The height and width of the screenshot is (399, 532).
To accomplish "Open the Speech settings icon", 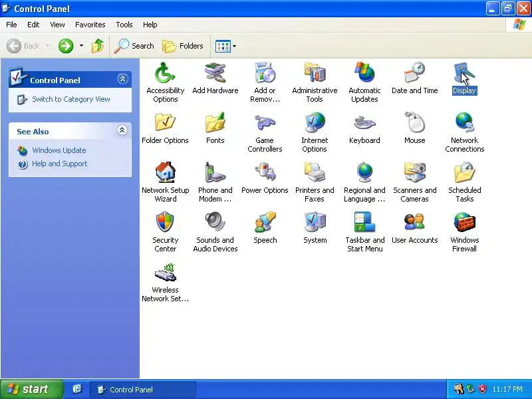I will [x=265, y=222].
